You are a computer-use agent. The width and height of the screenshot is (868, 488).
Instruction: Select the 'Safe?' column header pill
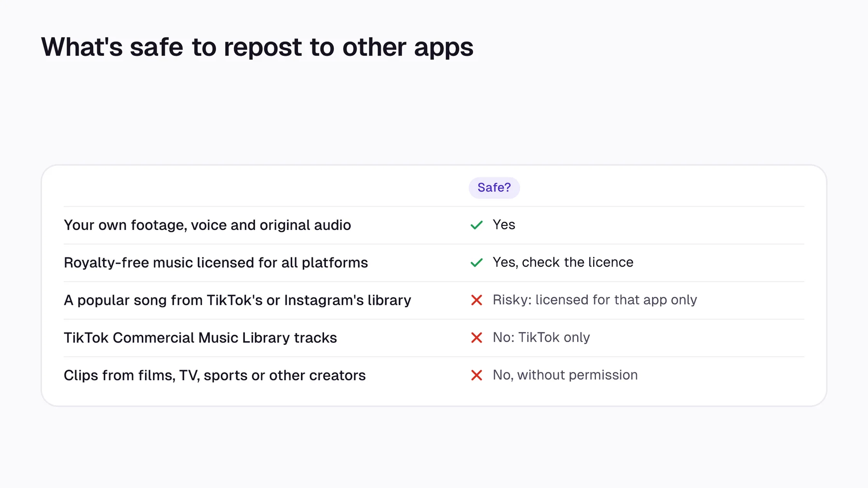click(x=494, y=187)
